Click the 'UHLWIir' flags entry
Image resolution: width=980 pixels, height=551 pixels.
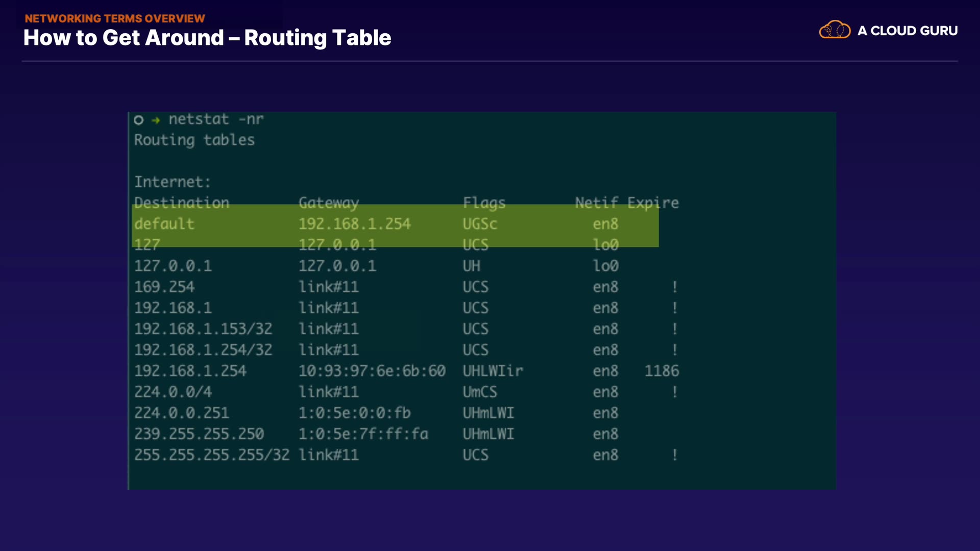493,371
